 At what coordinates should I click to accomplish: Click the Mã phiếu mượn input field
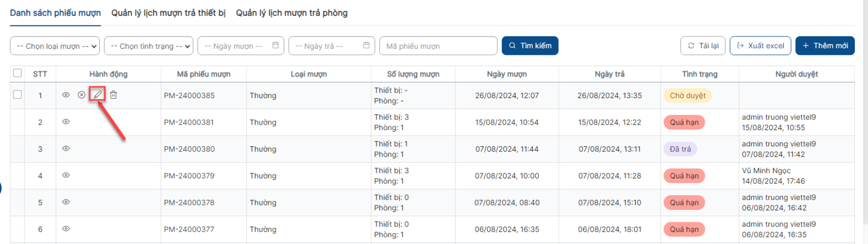tap(438, 46)
